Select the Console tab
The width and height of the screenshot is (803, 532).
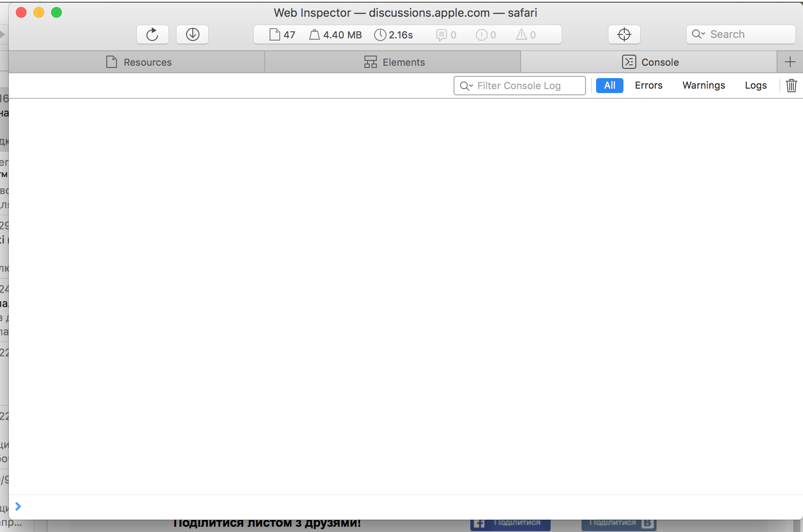(x=649, y=62)
